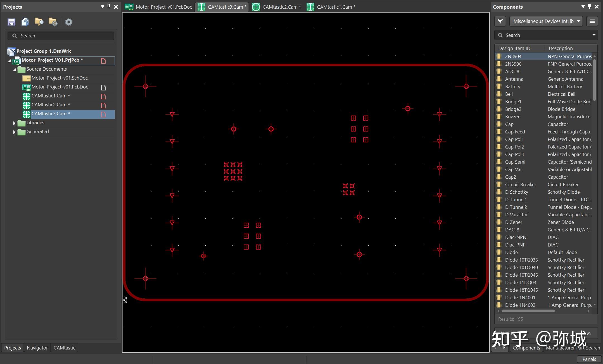Collapse the Source Documents folder
Image resolution: width=603 pixels, height=364 pixels.
pyautogui.click(x=14, y=70)
